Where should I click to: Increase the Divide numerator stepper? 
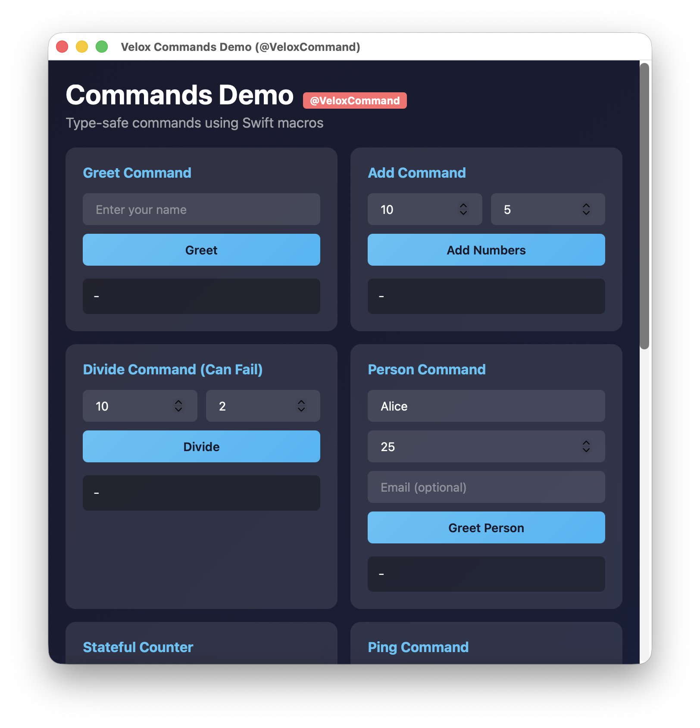[178, 402]
